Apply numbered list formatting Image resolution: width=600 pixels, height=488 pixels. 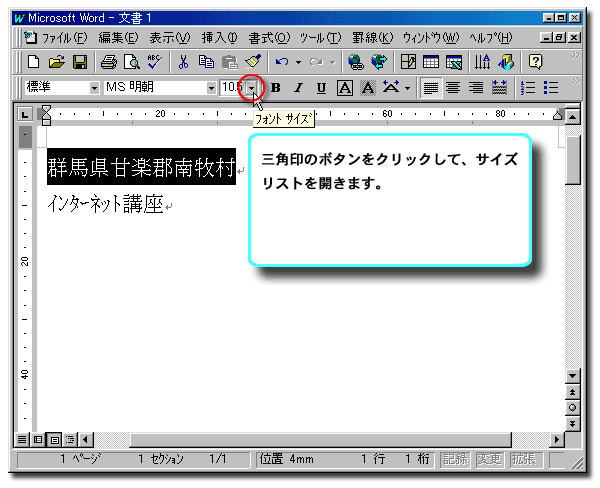528,88
